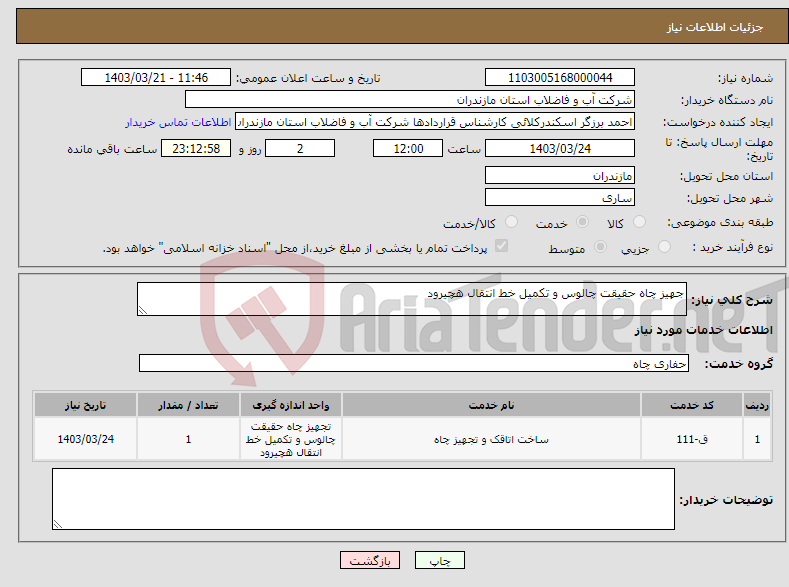Image resolution: width=789 pixels, height=587 pixels.
Task: Click the بازگشت (back) button
Action: [370, 560]
